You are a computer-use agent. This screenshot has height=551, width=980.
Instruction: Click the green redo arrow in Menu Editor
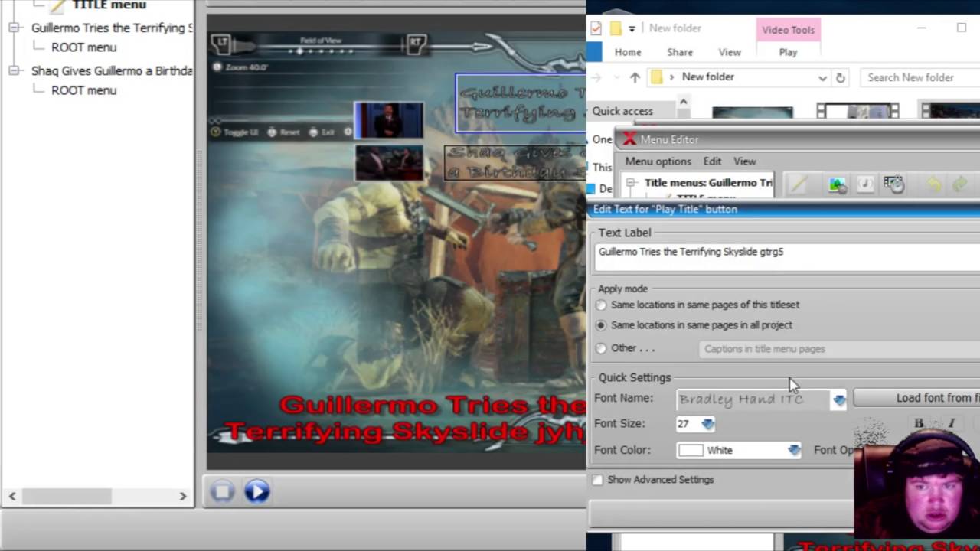click(959, 184)
